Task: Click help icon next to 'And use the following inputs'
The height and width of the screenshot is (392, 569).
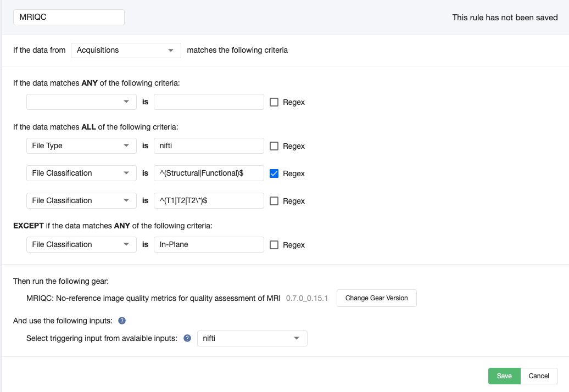Action: pyautogui.click(x=122, y=321)
